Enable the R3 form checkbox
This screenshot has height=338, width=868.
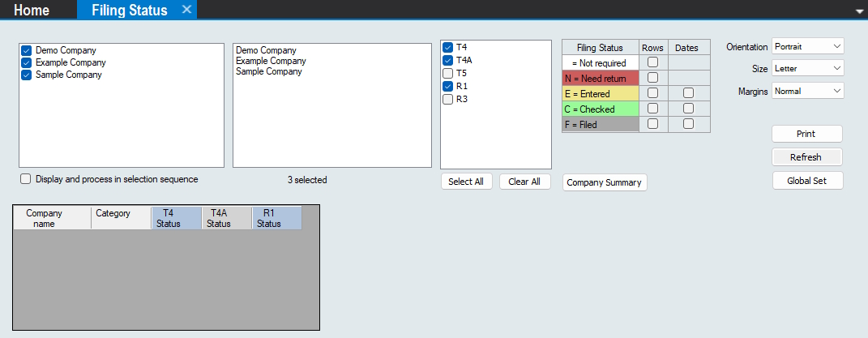448,99
